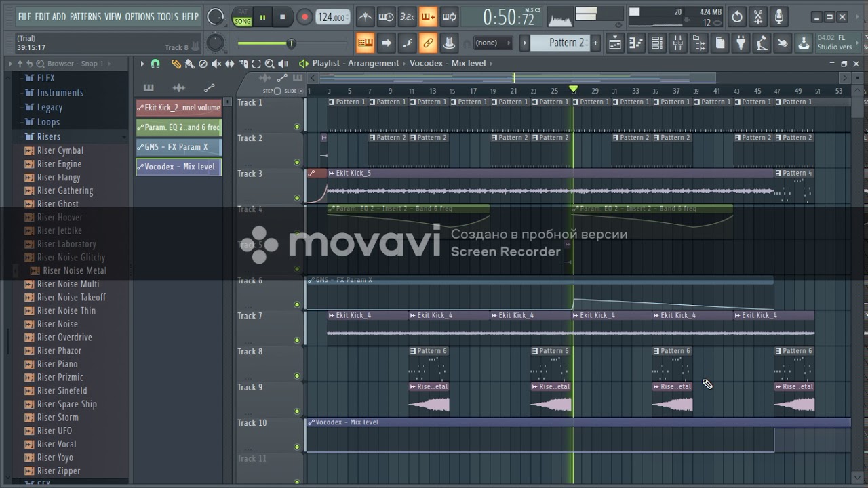Screen dimensions: 868x488
Task: Open the OPTIONS menu
Action: pyautogui.click(x=140, y=17)
